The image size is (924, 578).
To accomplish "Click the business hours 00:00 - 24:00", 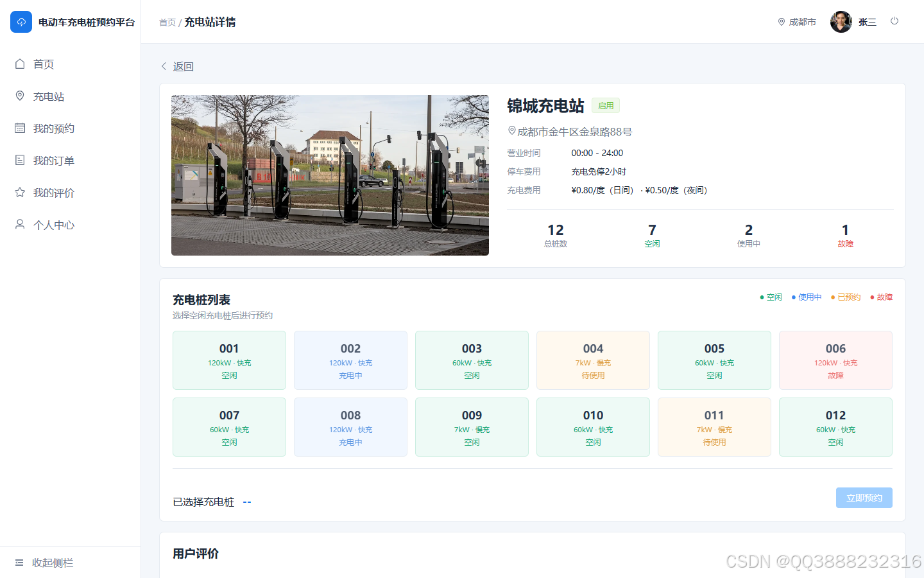I will pos(597,153).
